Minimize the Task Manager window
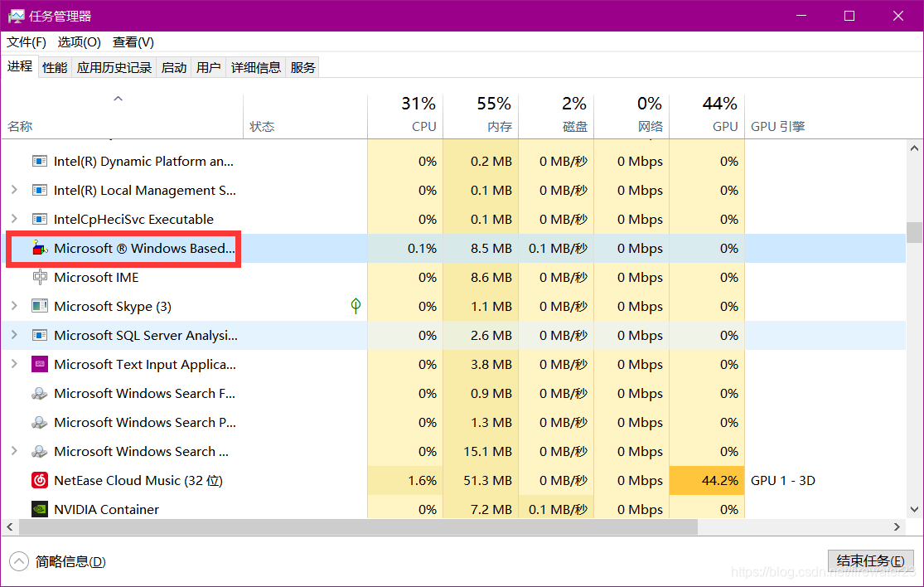The width and height of the screenshot is (924, 587). point(801,16)
